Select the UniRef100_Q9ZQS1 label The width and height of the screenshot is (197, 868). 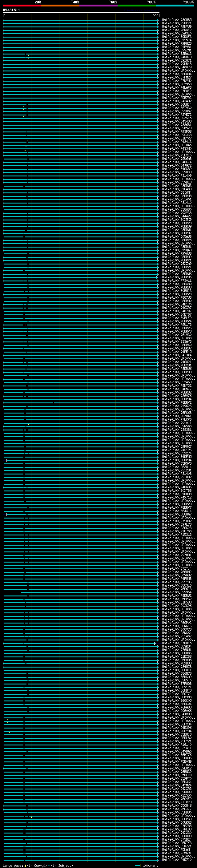[177, 61]
